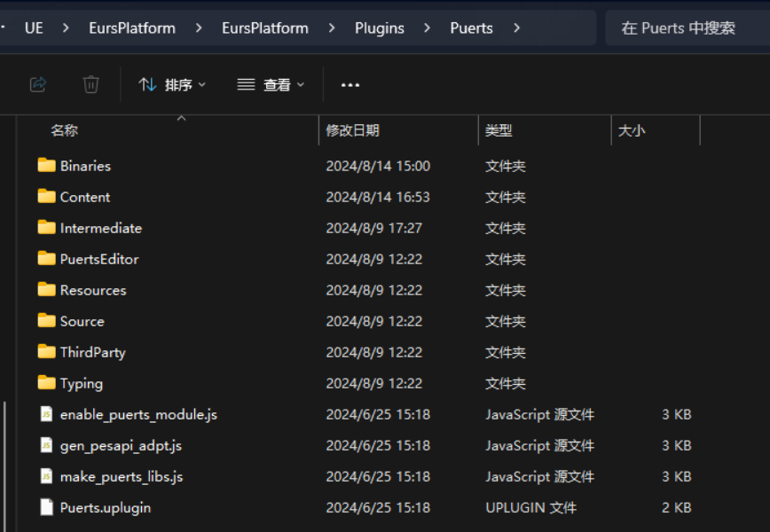The image size is (770, 532).
Task: Click the Delete trash can icon
Action: click(x=90, y=84)
